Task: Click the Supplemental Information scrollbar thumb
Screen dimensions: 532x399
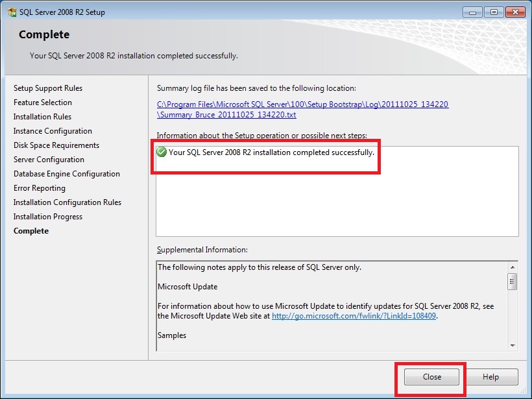Action: [512, 281]
